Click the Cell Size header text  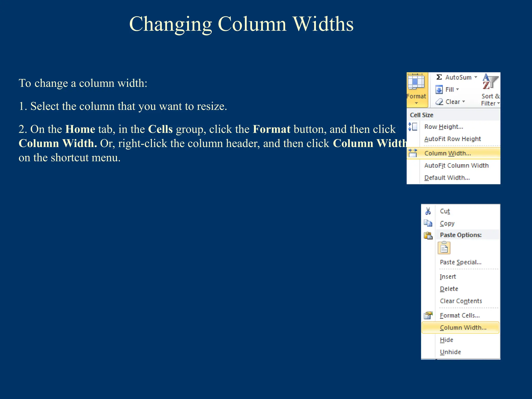tap(422, 115)
